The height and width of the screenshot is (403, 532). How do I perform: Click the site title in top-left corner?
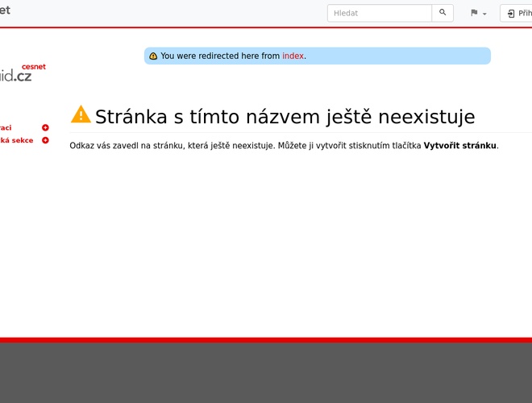(5, 10)
